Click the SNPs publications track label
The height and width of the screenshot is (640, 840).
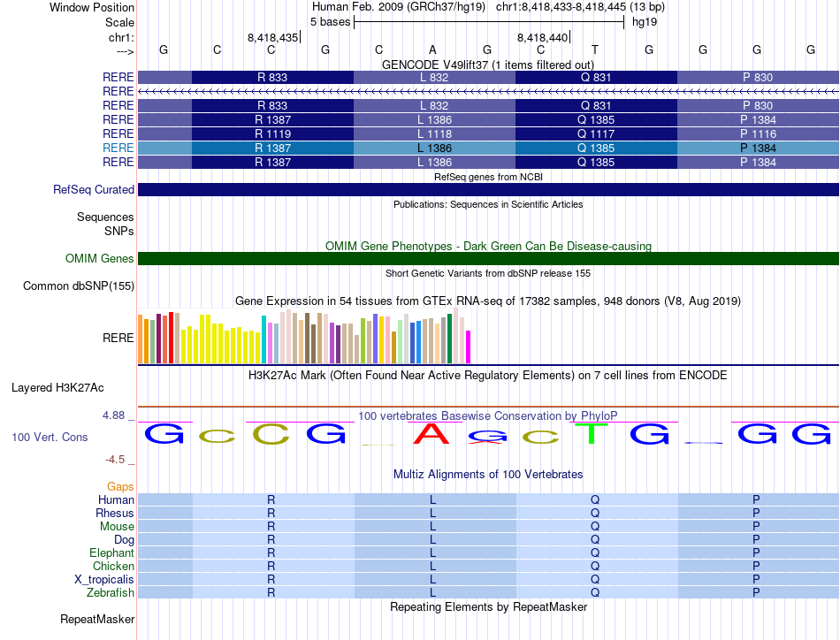[119, 231]
